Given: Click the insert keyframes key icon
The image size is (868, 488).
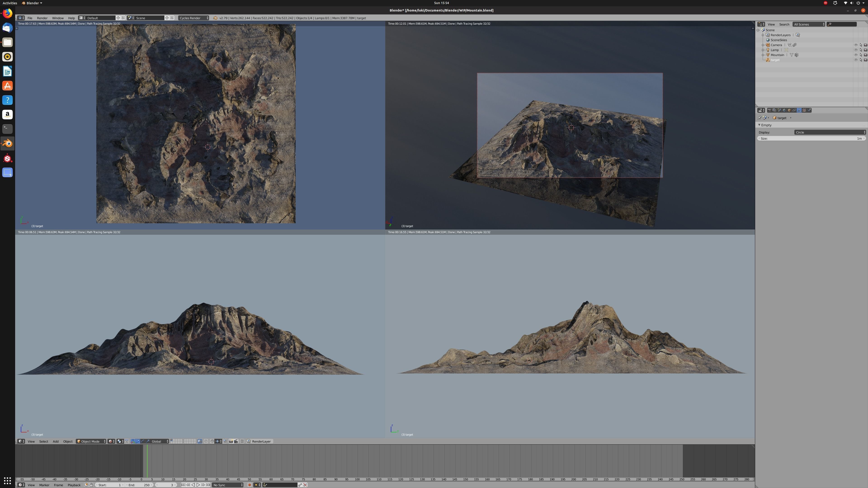Looking at the screenshot, I should pyautogui.click(x=300, y=485).
